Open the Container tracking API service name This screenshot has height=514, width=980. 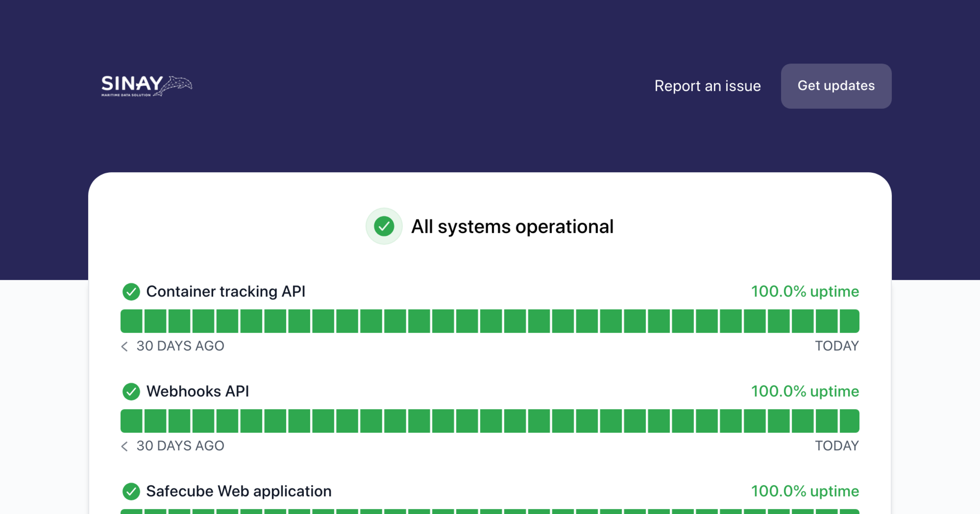coord(226,292)
